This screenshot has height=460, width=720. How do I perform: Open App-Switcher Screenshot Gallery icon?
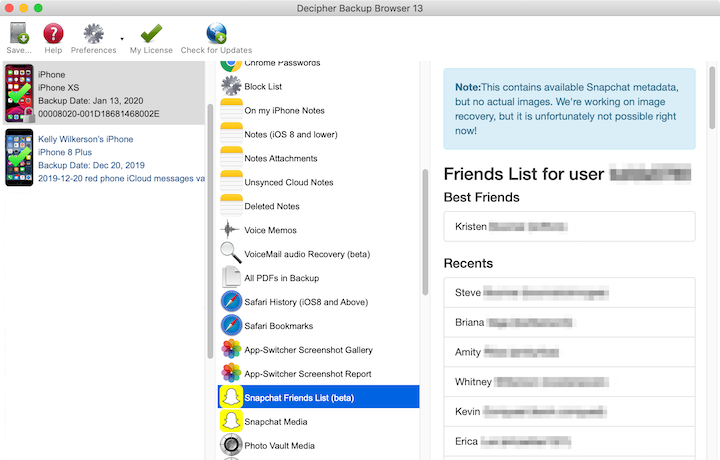point(231,349)
